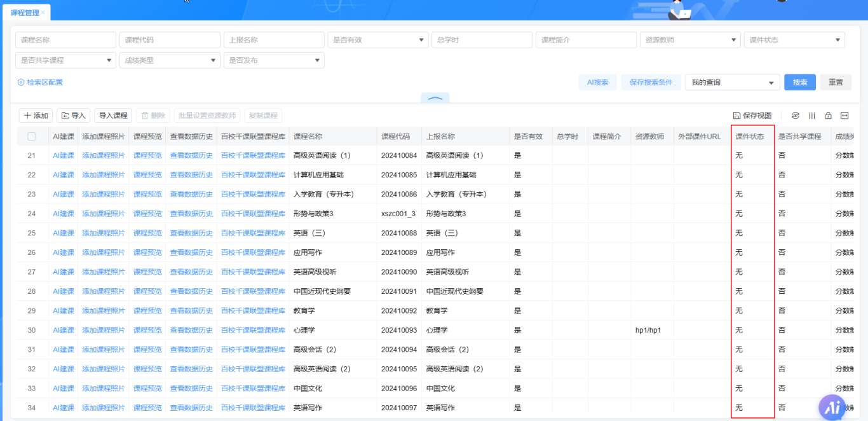Click the 课程名称 search input field
Screen dimensions: 868x421
tap(65, 40)
